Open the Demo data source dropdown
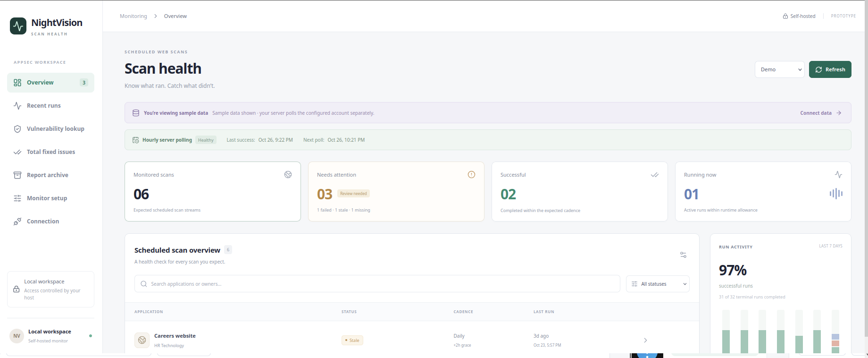This screenshot has width=868, height=358. point(779,69)
